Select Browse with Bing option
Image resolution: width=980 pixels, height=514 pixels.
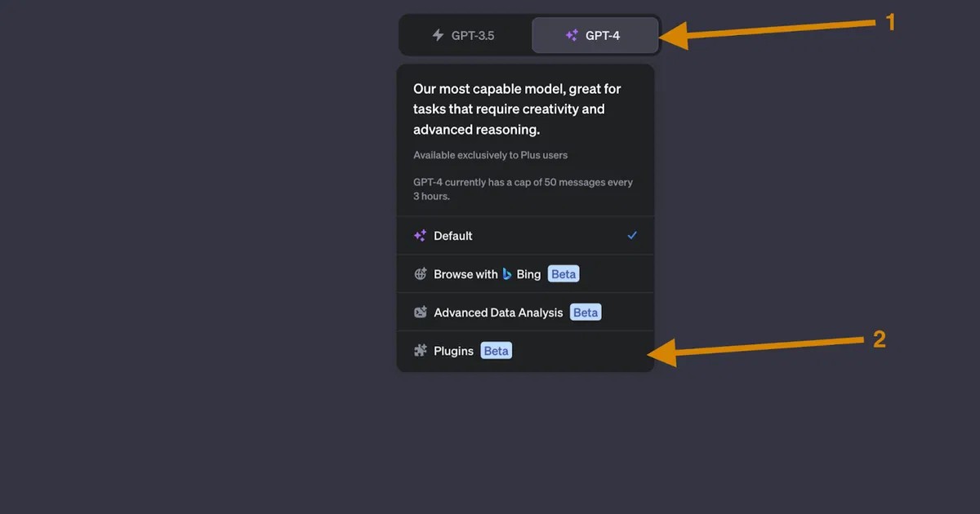[x=525, y=274]
